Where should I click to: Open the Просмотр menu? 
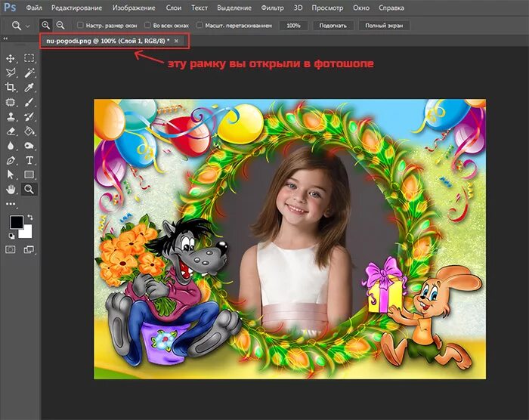327,8
